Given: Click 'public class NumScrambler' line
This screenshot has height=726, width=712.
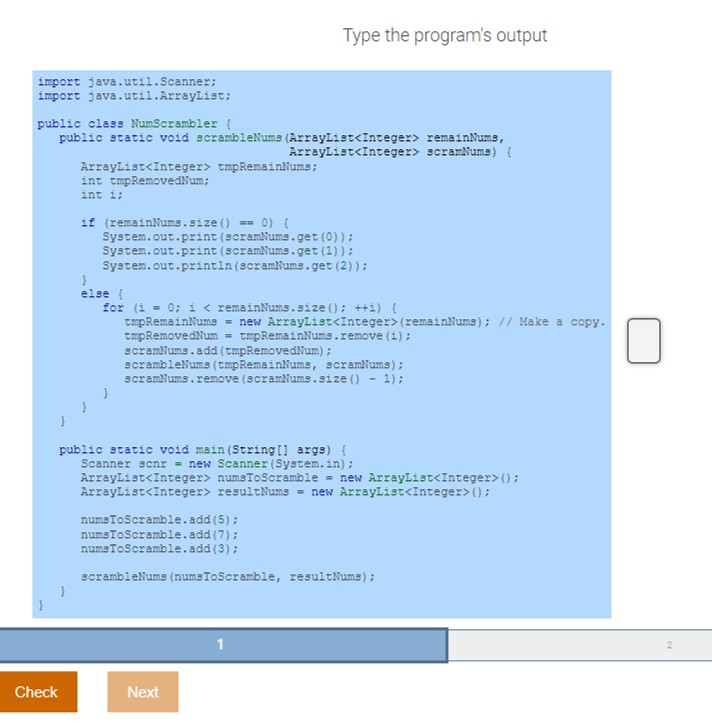Looking at the screenshot, I should [x=134, y=124].
